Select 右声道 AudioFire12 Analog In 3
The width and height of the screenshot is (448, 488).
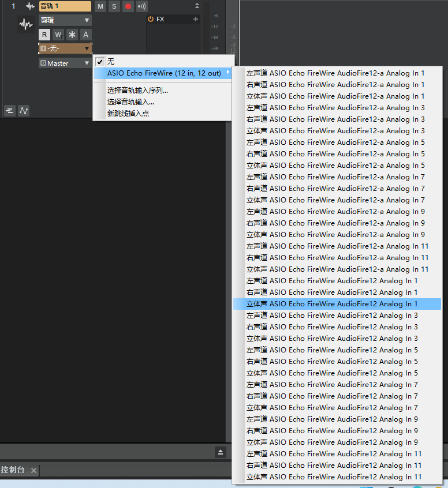(337, 327)
